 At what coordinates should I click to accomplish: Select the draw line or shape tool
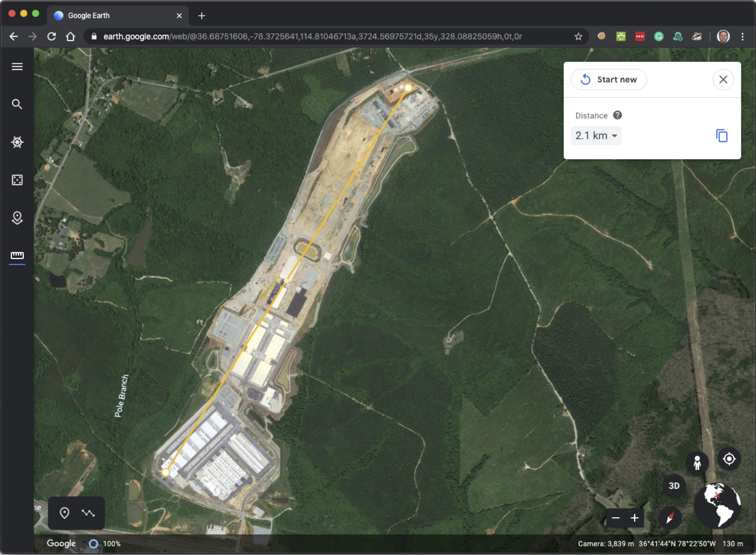(x=88, y=513)
